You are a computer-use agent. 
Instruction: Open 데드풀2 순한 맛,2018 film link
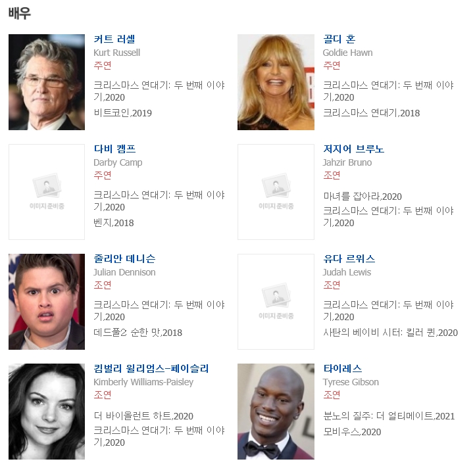point(138,333)
